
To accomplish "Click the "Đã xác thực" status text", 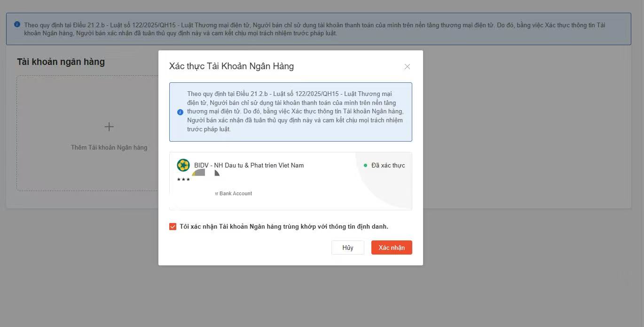I will [x=388, y=165].
